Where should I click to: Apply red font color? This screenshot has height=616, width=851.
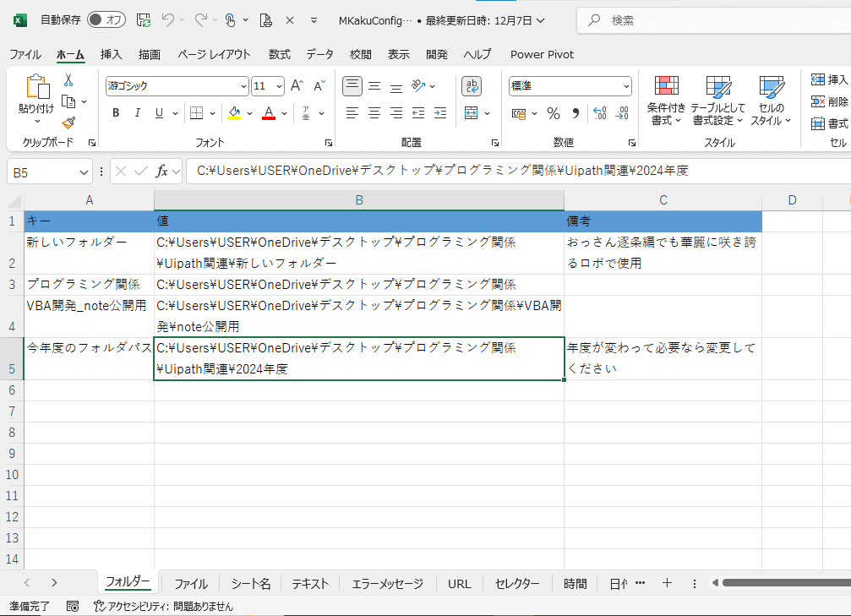(x=269, y=113)
